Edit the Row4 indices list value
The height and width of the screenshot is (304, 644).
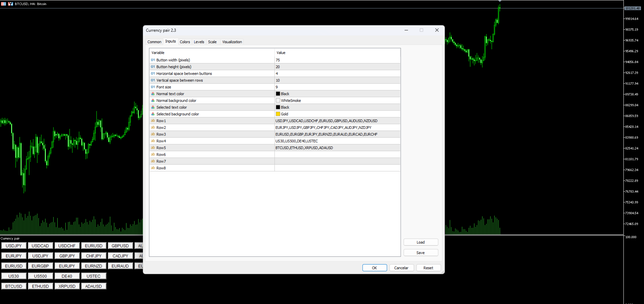[338, 141]
